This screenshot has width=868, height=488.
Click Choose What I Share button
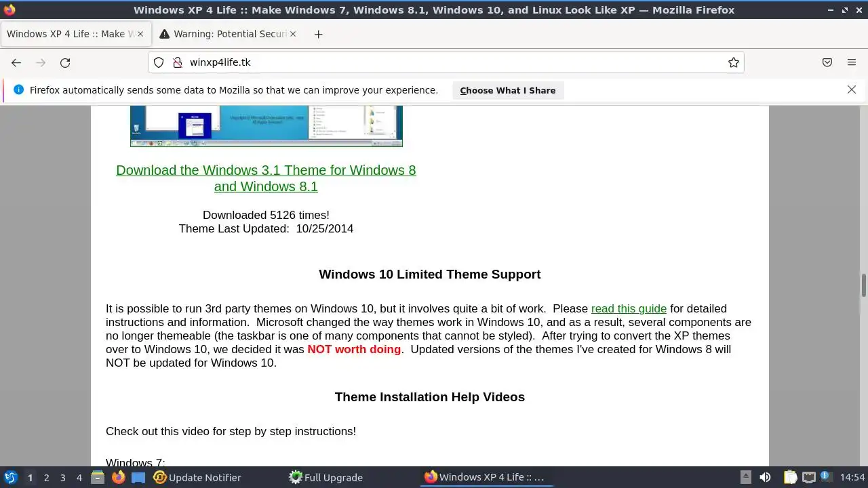point(508,90)
